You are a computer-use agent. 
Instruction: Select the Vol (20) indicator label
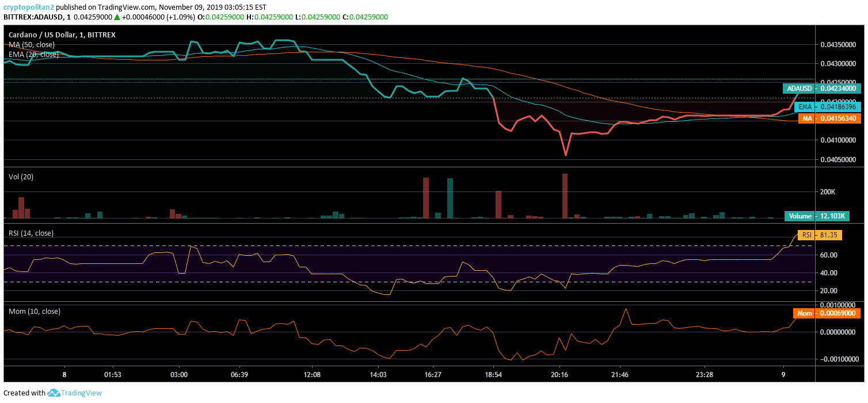(21, 177)
